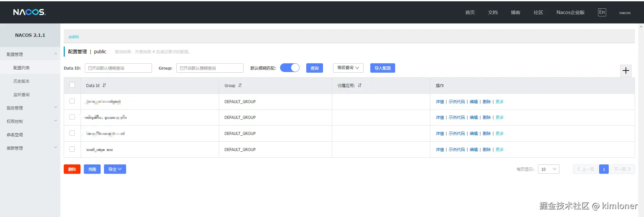
Task: Check the select-all checkbox in header
Action: click(72, 85)
